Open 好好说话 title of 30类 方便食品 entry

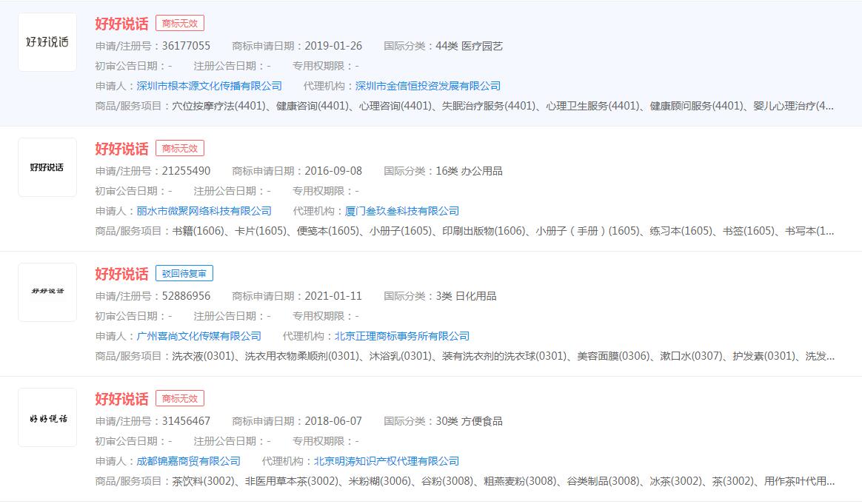pyautogui.click(x=121, y=398)
